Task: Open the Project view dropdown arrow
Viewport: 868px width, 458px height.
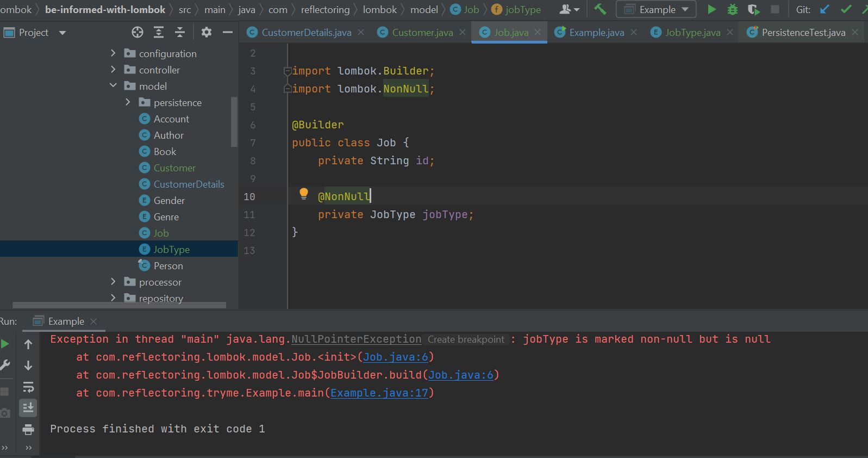Action: (x=62, y=33)
